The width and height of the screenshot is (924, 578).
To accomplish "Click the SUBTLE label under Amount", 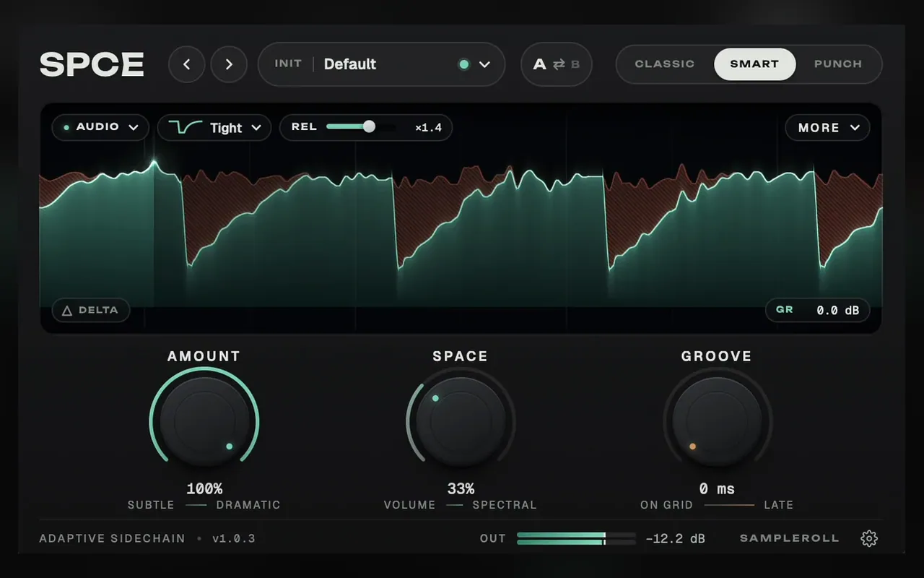I will [151, 505].
